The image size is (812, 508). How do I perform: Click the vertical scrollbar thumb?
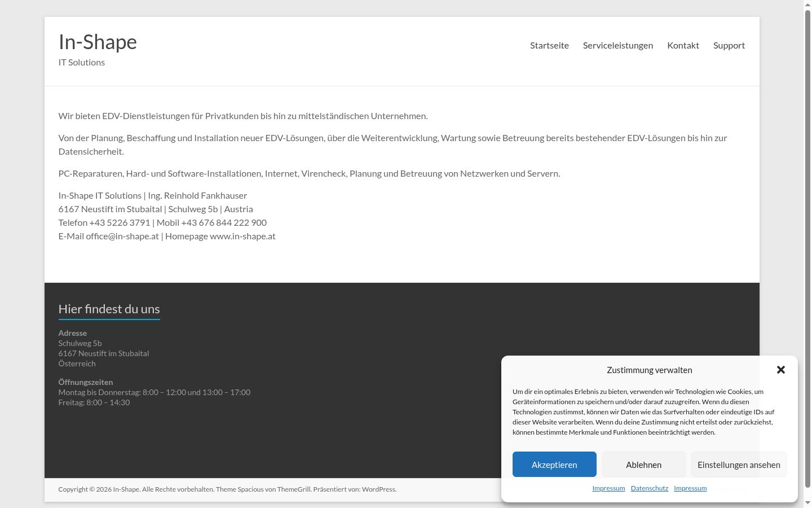(807, 248)
